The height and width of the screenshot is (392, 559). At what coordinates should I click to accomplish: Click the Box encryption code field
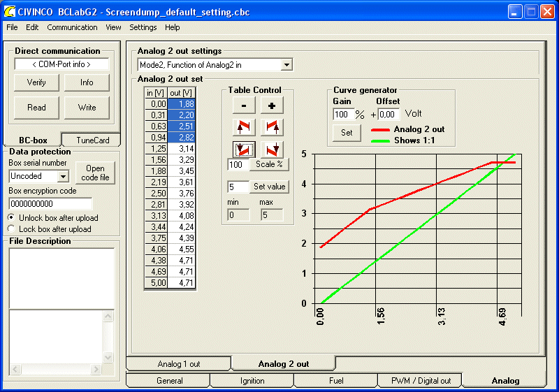[50, 204]
